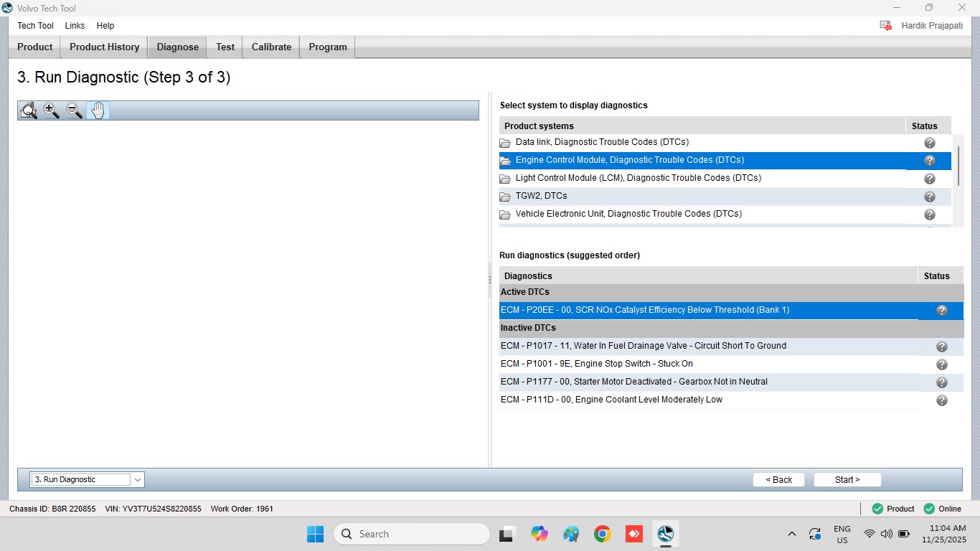Expand Vehicle Electronic Unit DTCs folder

point(505,215)
